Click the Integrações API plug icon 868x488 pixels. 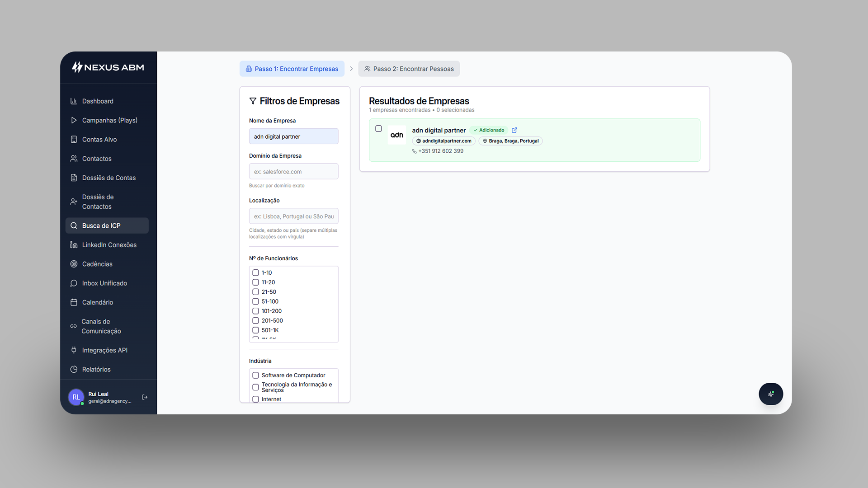click(74, 350)
